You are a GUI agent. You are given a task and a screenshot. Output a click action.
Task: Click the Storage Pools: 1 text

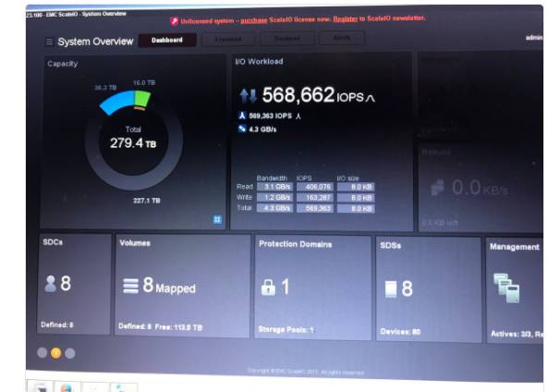[x=286, y=329]
